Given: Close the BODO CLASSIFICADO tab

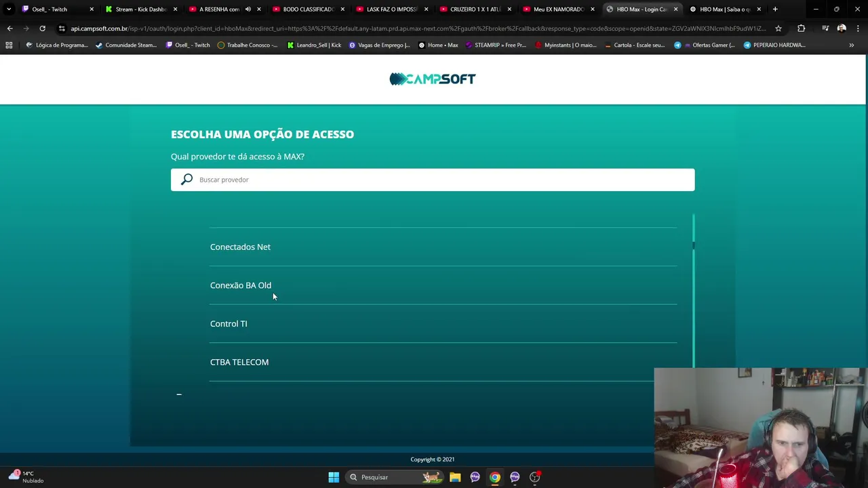Looking at the screenshot, I should pyautogui.click(x=342, y=9).
